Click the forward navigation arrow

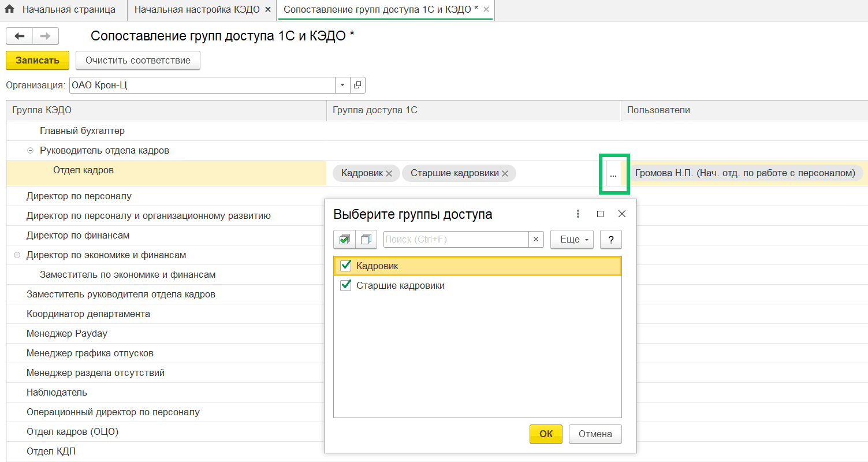point(45,36)
